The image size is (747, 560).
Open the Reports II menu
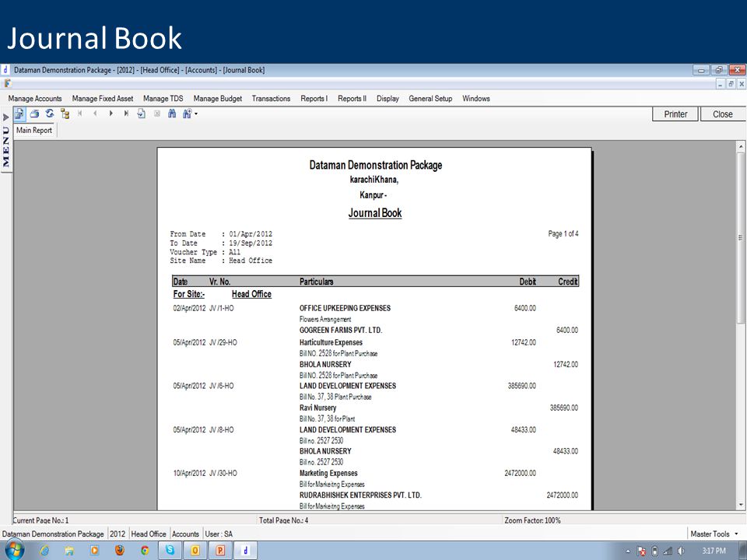tap(352, 99)
